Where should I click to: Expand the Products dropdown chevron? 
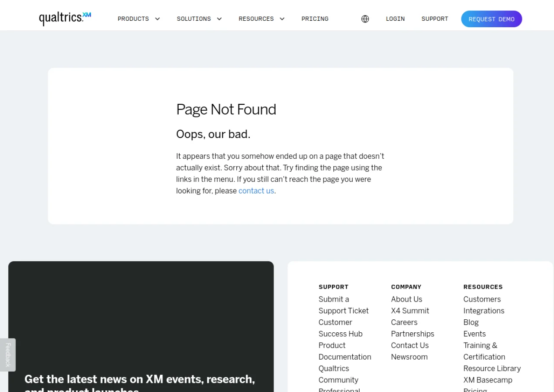point(158,19)
